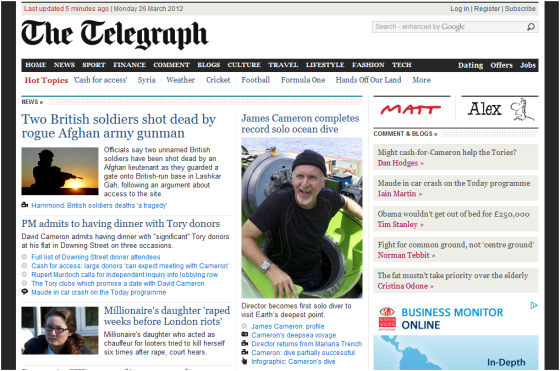Open Dan Hodges author link
The width and height of the screenshot is (560, 371).
[x=401, y=163]
